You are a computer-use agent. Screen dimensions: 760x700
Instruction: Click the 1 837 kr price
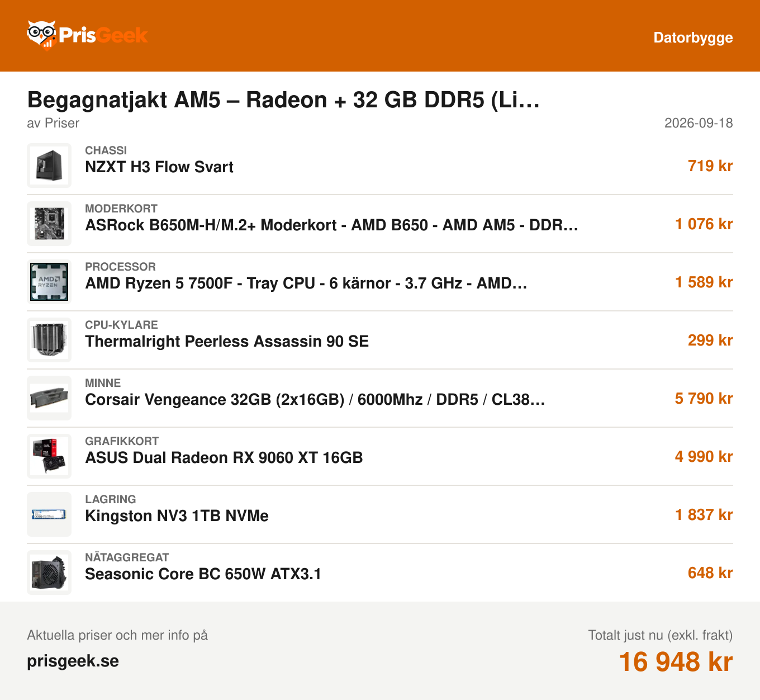(x=704, y=515)
